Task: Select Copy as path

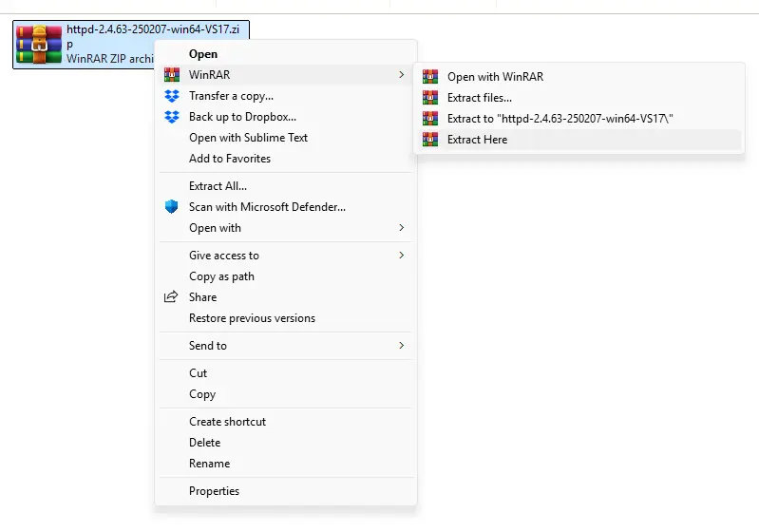Action: (286, 275)
